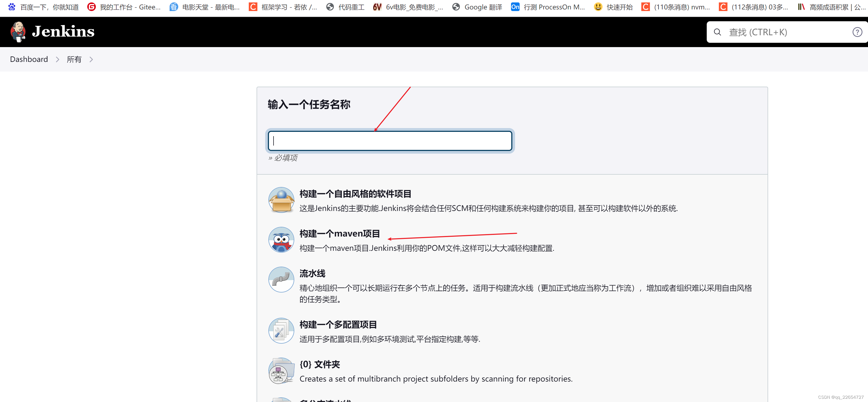
Task: Open 代码重工 bookmark
Action: [x=345, y=7]
